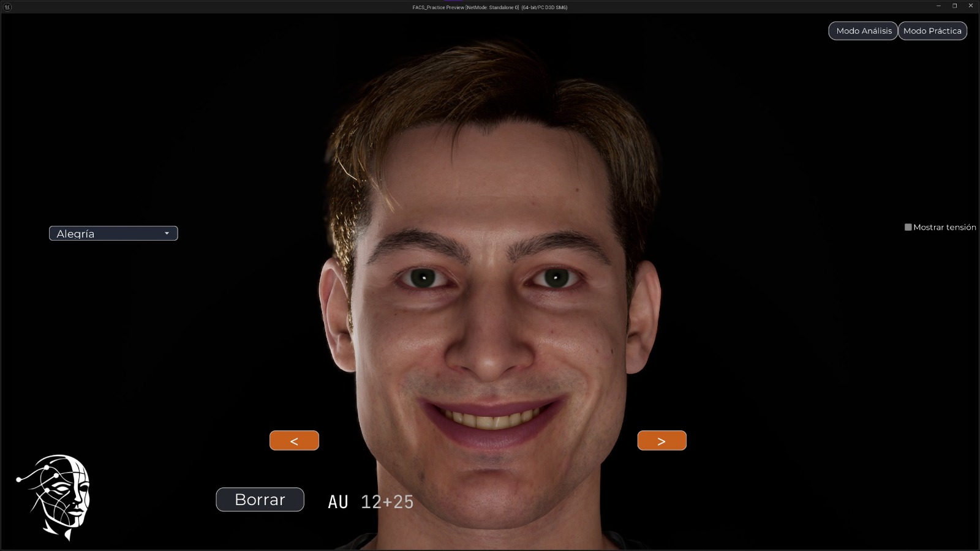Close the FACS_Practice Preview window

coord(970,6)
